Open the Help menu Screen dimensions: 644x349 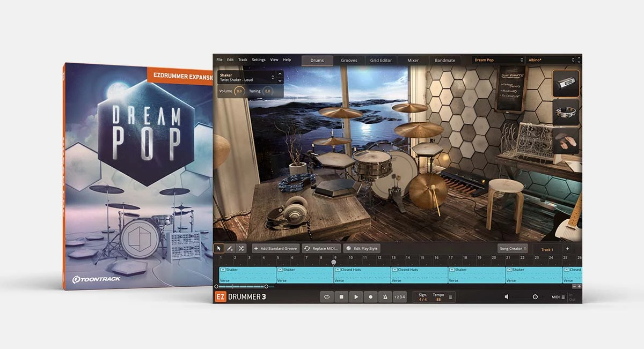point(287,60)
